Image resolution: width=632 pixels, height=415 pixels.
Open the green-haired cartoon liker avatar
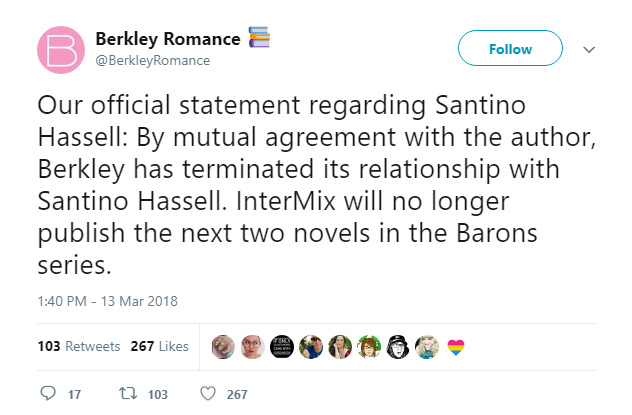coord(369,347)
